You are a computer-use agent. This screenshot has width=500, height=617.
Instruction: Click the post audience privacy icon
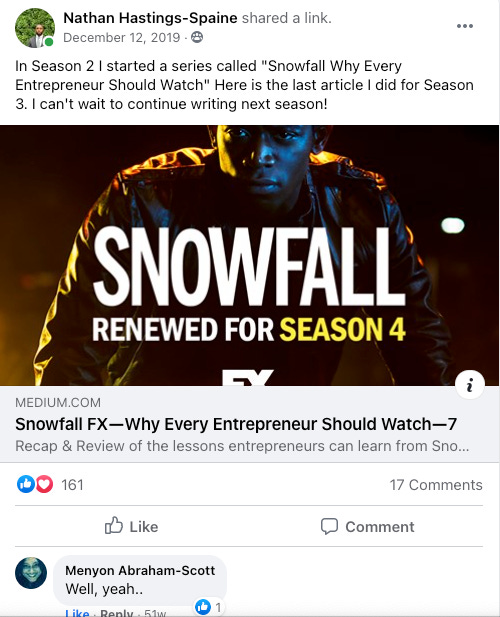[x=197, y=37]
